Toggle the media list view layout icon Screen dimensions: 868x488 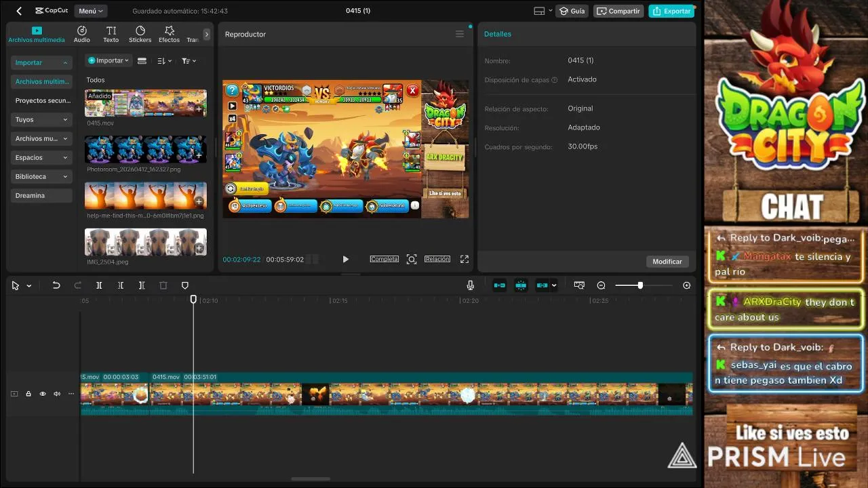(x=142, y=60)
